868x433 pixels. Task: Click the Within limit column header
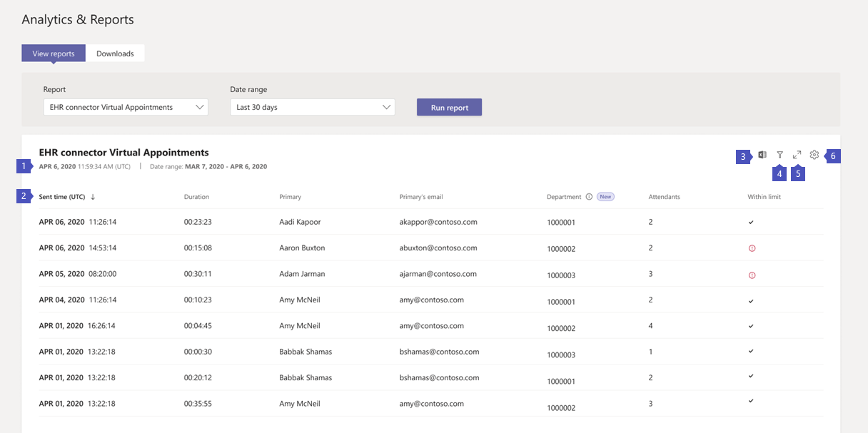764,197
